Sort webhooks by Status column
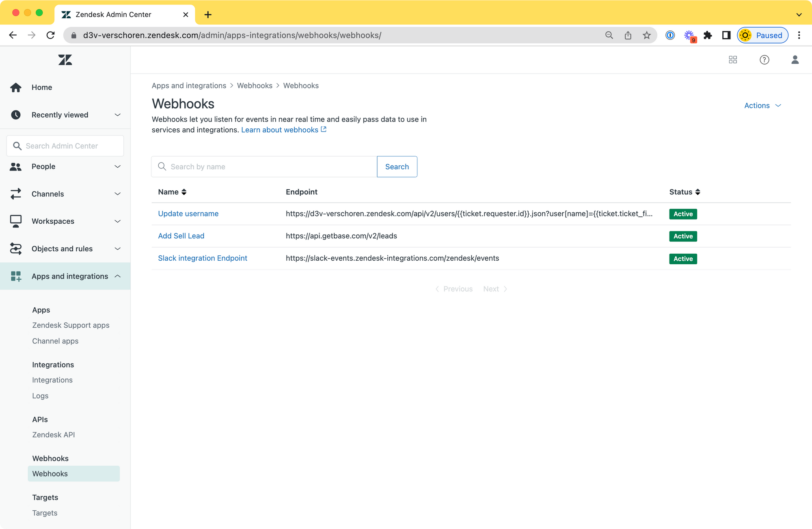This screenshot has height=529, width=812. (685, 192)
